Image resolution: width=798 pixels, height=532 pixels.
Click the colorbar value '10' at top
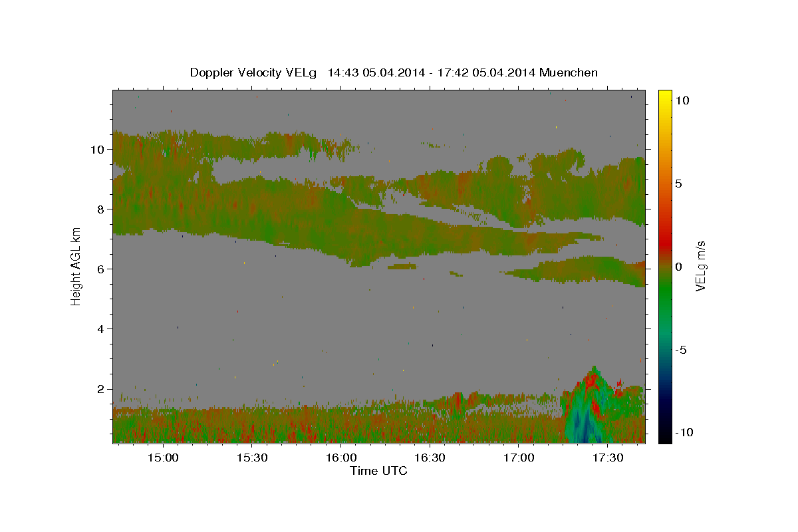[681, 100]
